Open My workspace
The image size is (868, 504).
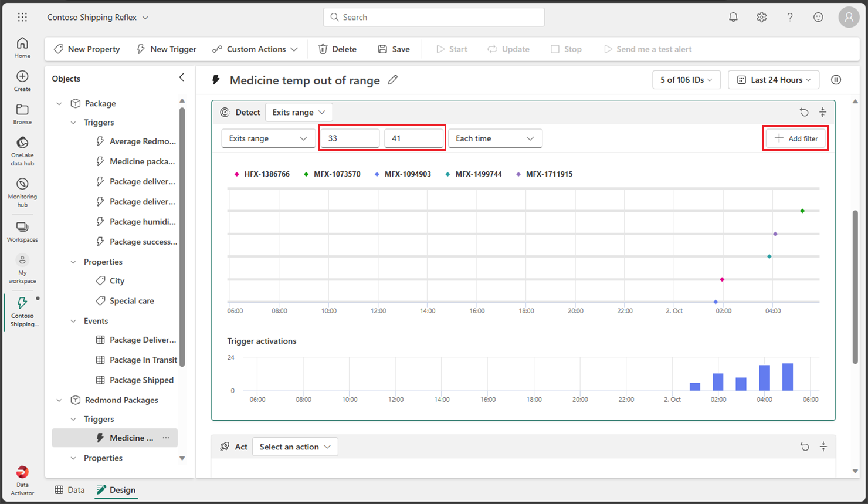click(x=22, y=269)
